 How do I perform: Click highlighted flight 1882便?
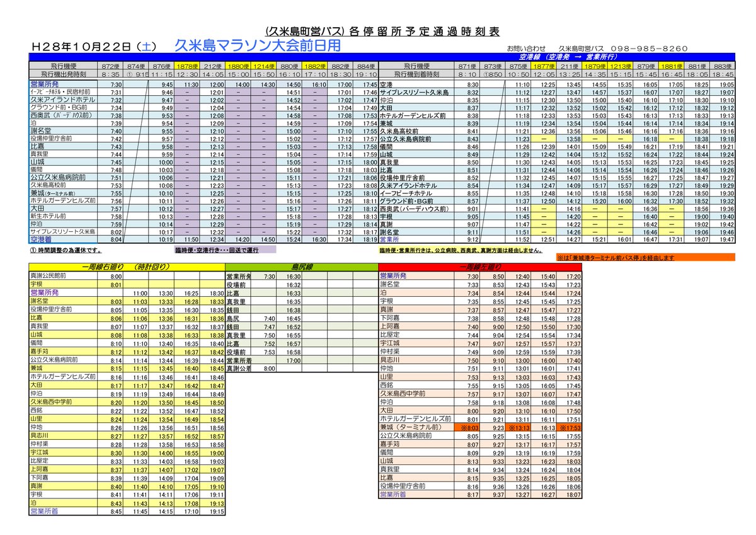click(x=313, y=66)
